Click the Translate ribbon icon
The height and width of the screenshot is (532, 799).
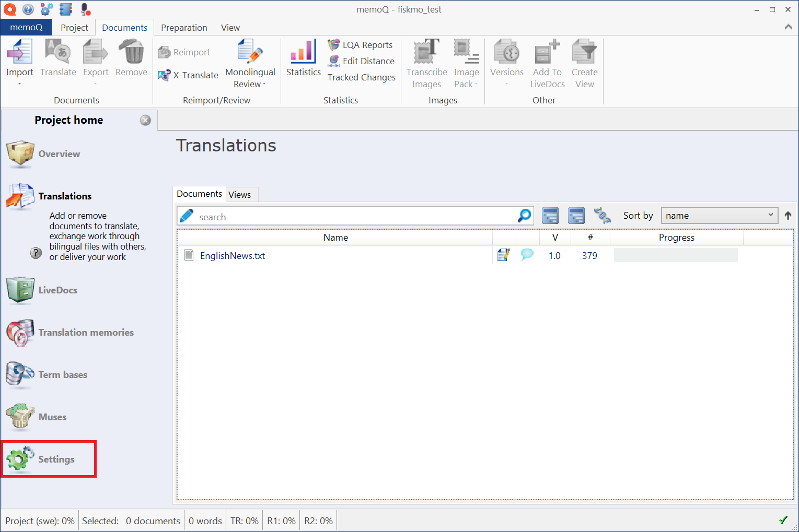click(x=58, y=52)
